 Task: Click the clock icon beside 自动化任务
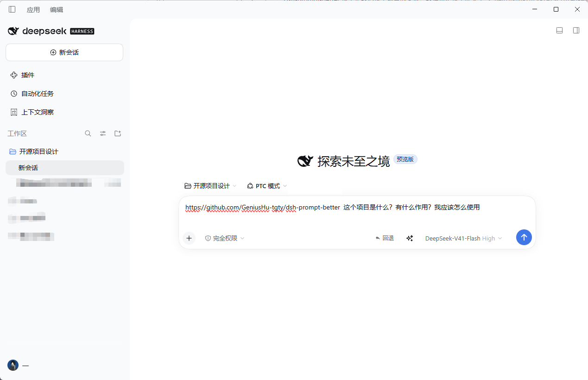tap(14, 94)
